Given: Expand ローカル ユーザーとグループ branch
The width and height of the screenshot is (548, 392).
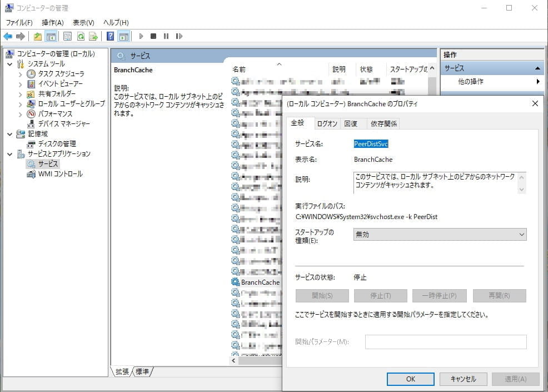Looking at the screenshot, I should tap(20, 104).
